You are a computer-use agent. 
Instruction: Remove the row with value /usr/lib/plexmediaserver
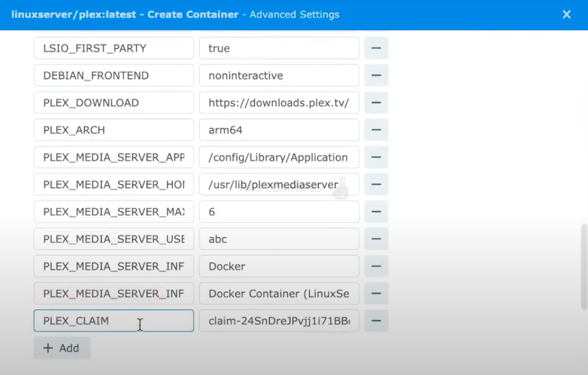point(376,184)
